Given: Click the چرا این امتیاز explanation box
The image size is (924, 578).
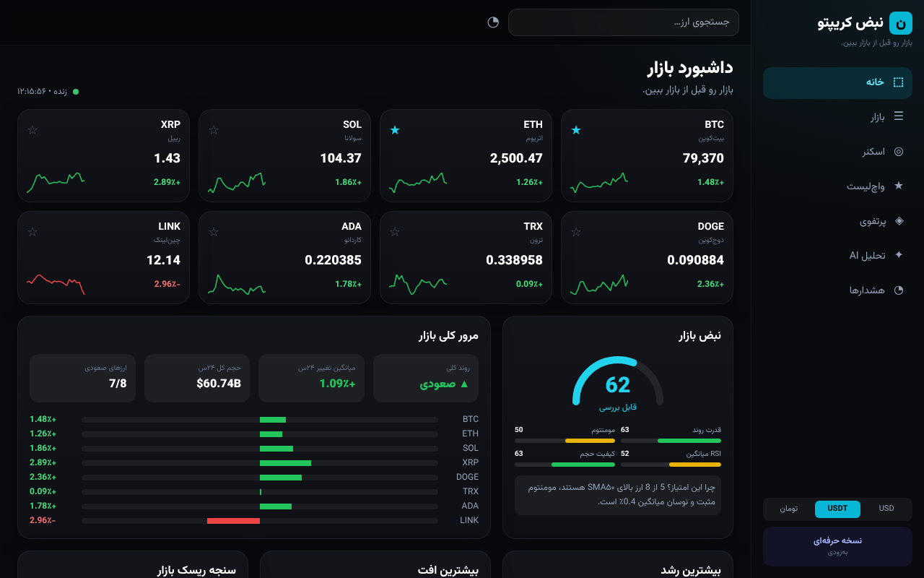Looking at the screenshot, I should pos(618,495).
